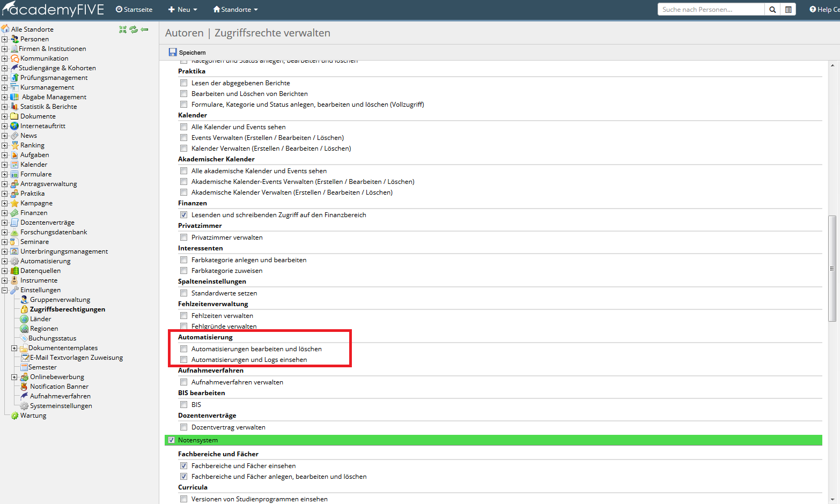Enable Automatisierungen bearbeiten und löschen checkbox

(184, 349)
